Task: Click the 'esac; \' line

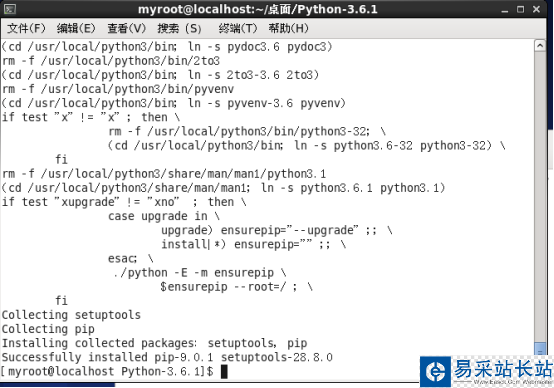Action: click(131, 258)
